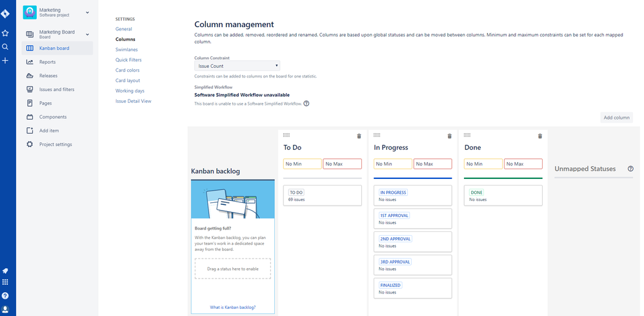The width and height of the screenshot is (644, 316).
Task: Click the Done column trash icon
Action: 540,136
